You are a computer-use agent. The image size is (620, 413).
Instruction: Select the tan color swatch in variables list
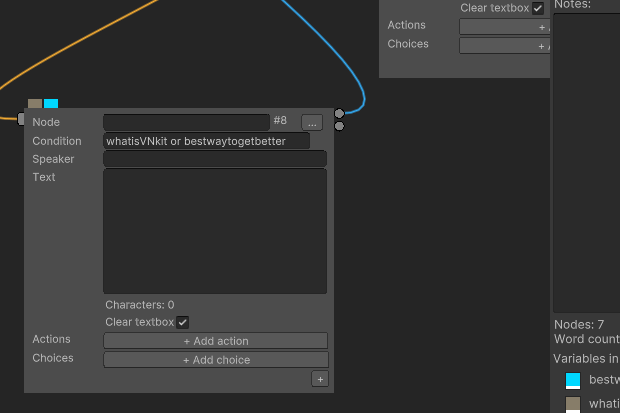(x=573, y=404)
